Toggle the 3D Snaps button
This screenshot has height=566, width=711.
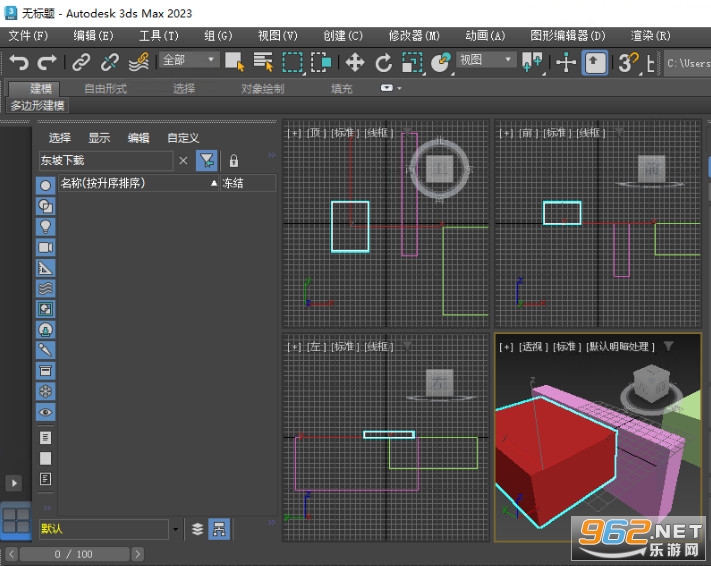(629, 63)
